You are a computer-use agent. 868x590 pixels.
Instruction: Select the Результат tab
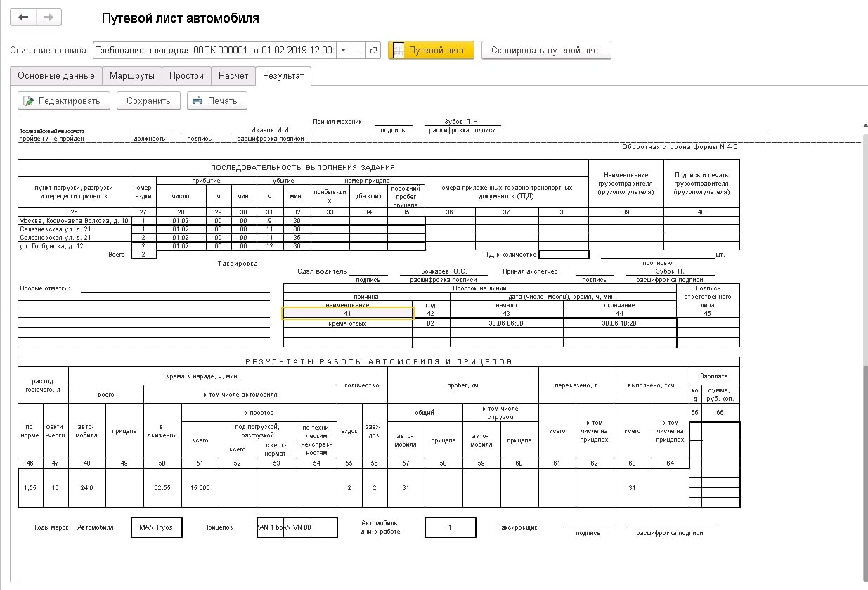click(283, 76)
